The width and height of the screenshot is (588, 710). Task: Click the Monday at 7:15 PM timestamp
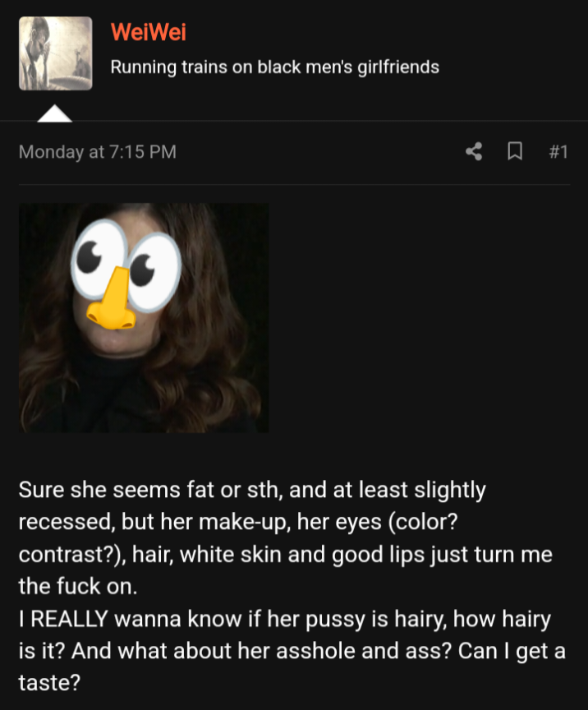pyautogui.click(x=98, y=152)
